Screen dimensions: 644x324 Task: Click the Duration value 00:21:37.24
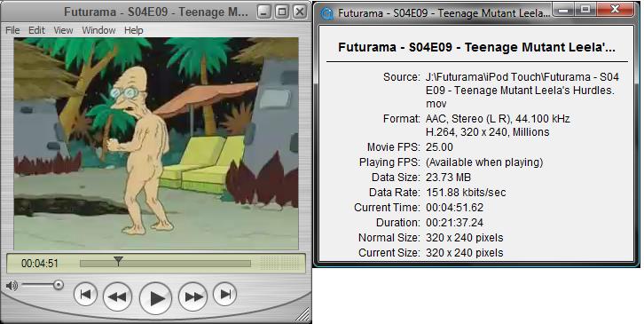click(455, 223)
